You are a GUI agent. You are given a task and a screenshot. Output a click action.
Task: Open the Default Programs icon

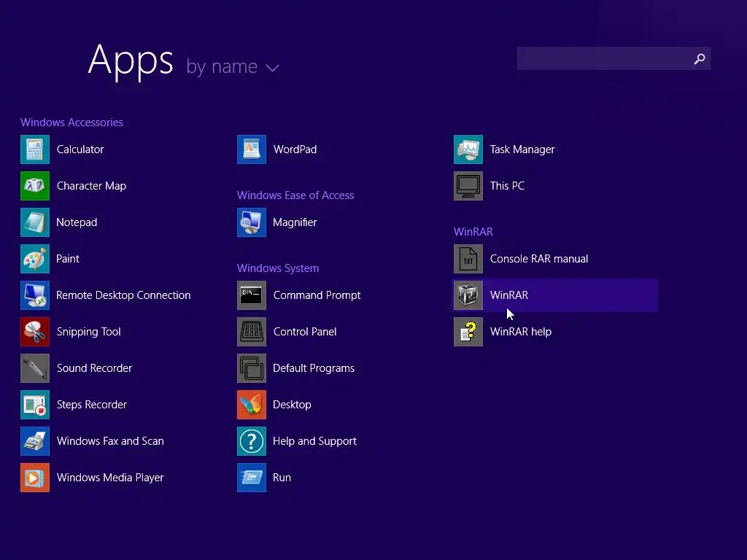click(252, 368)
